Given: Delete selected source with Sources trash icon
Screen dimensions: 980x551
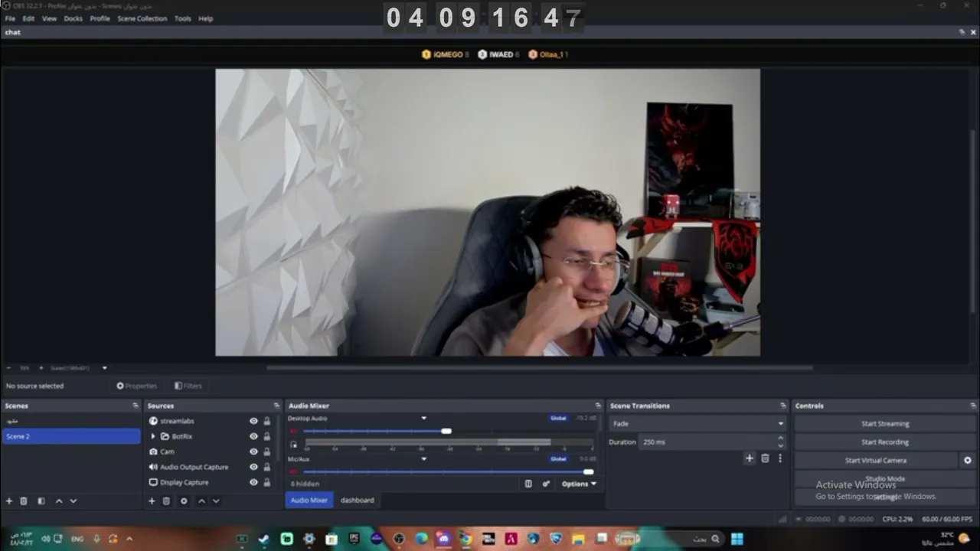Looking at the screenshot, I should coord(166,501).
